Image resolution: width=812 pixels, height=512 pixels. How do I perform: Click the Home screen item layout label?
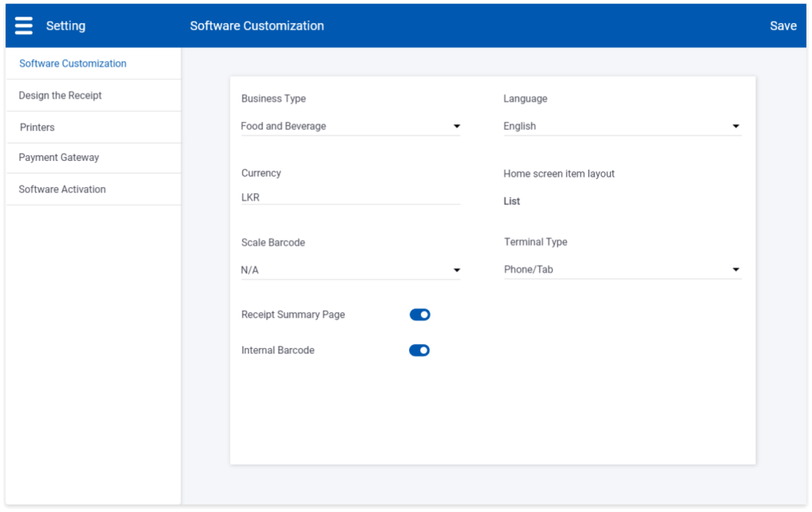point(559,174)
